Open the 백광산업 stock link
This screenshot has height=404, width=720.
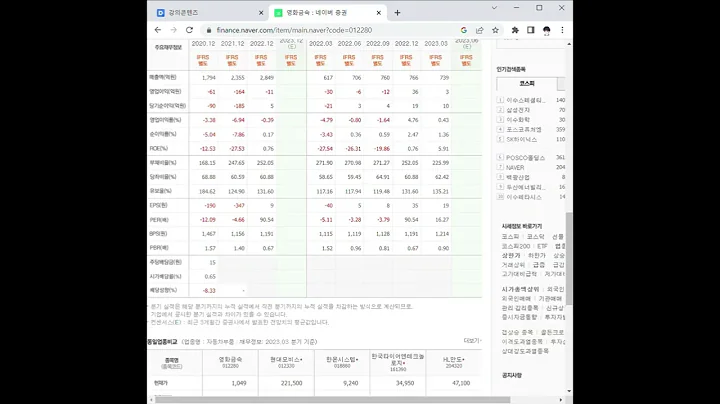518,177
